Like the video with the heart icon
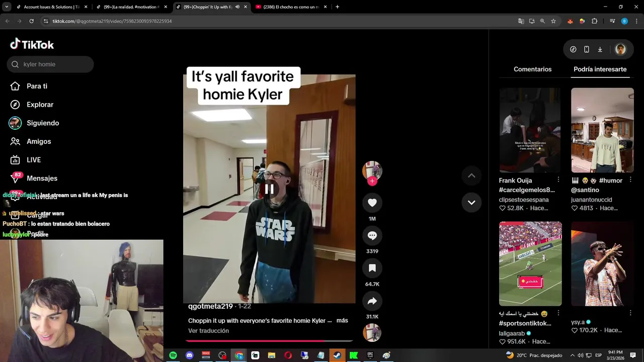Image resolution: width=644 pixels, height=362 pixels. point(372,203)
